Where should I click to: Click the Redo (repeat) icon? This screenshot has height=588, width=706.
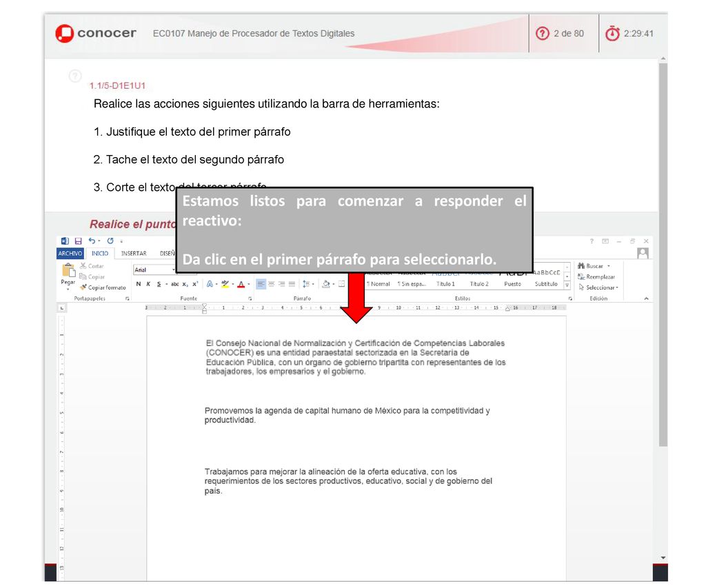click(x=110, y=241)
